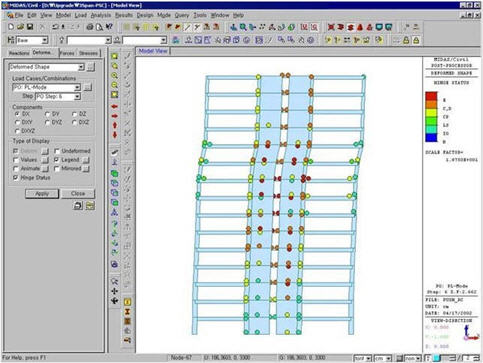Screen dimensions: 483x363
Task: Click the open folder icon in toolbar
Action: click(x=20, y=27)
